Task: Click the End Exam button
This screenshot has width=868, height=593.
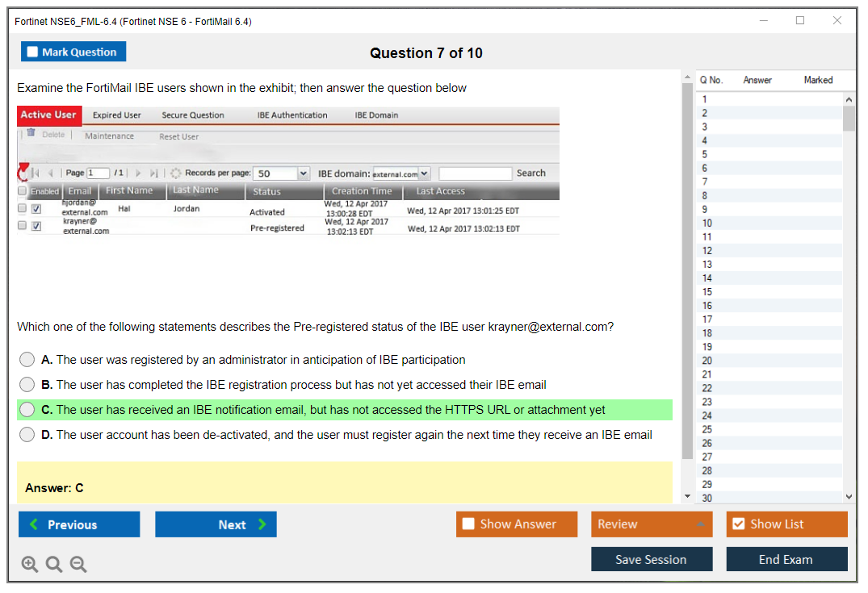Action: (786, 559)
